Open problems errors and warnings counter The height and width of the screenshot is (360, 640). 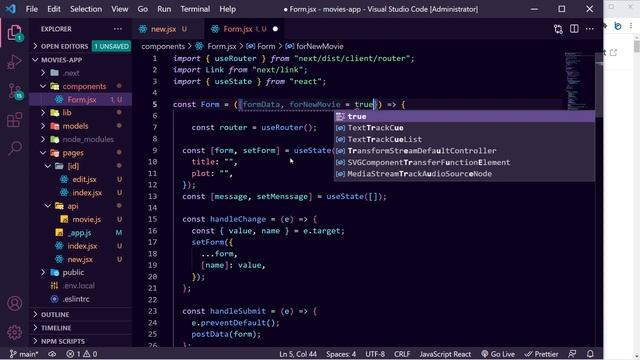pyautogui.click(x=82, y=354)
